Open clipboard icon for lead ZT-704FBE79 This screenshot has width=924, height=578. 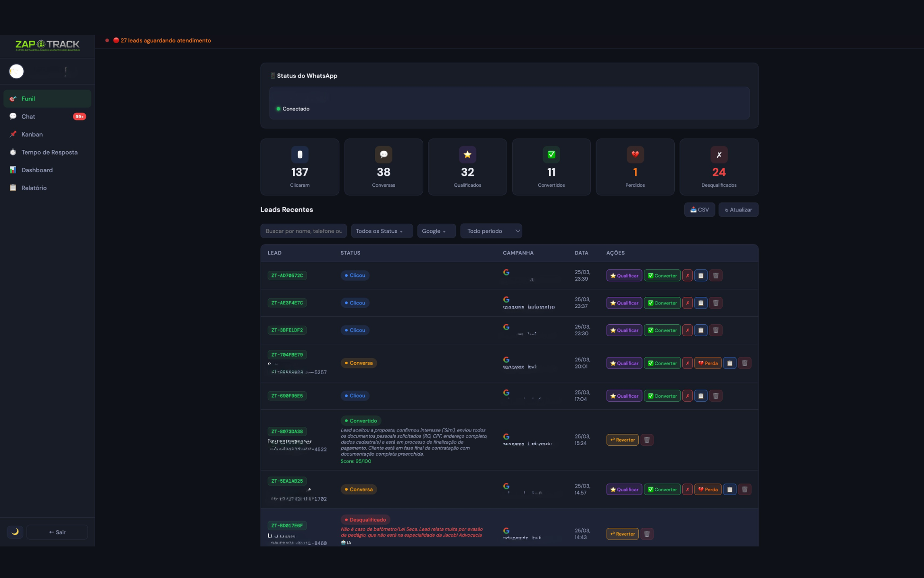(x=729, y=363)
